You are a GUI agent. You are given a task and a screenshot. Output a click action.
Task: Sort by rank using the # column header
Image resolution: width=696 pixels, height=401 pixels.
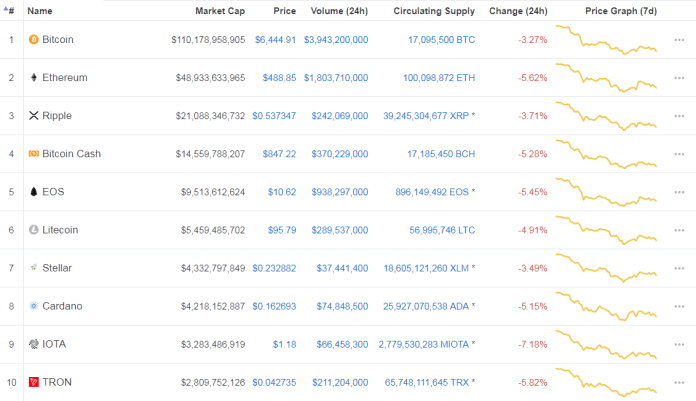click(x=9, y=11)
